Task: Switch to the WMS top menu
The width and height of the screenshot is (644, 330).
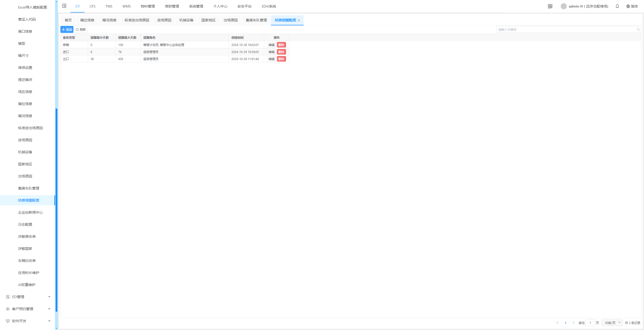Action: point(127,6)
